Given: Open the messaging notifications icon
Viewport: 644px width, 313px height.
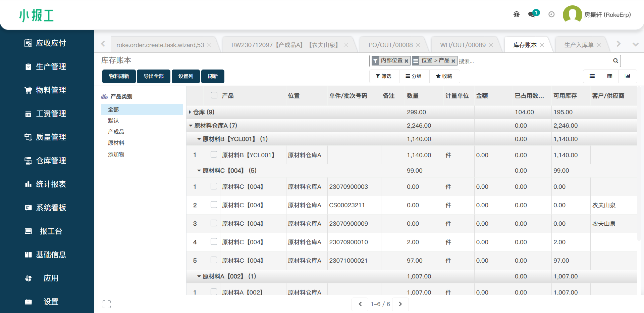Looking at the screenshot, I should click(x=532, y=15).
